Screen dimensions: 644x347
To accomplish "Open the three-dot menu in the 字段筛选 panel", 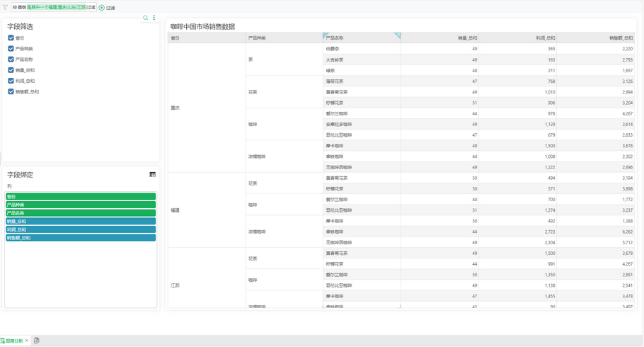I will pos(154,18).
